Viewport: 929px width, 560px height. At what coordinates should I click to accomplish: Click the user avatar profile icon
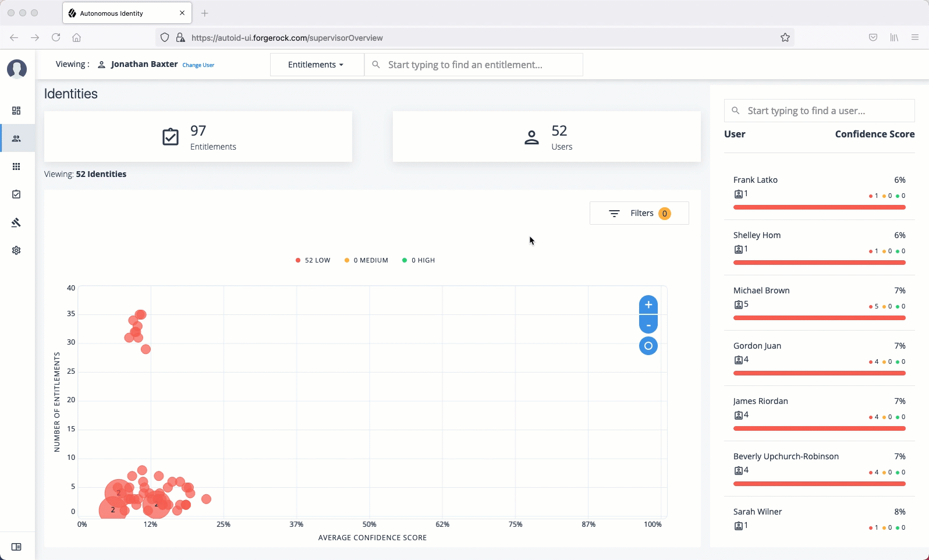coord(17,69)
